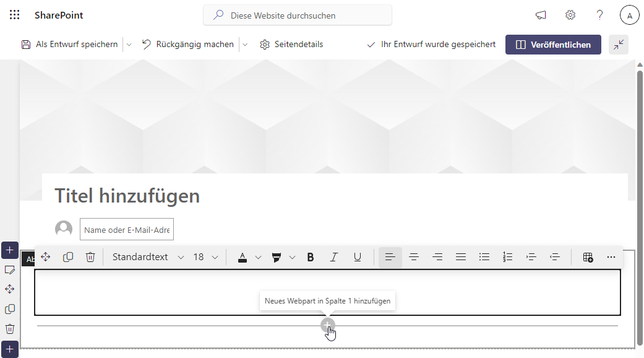Open the help question mark
Screen dimensions: 644x358
point(599,15)
